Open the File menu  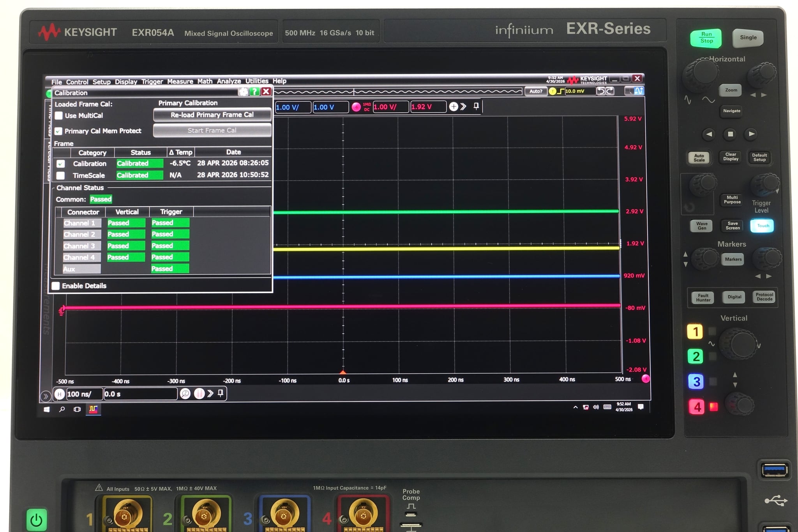(x=56, y=82)
